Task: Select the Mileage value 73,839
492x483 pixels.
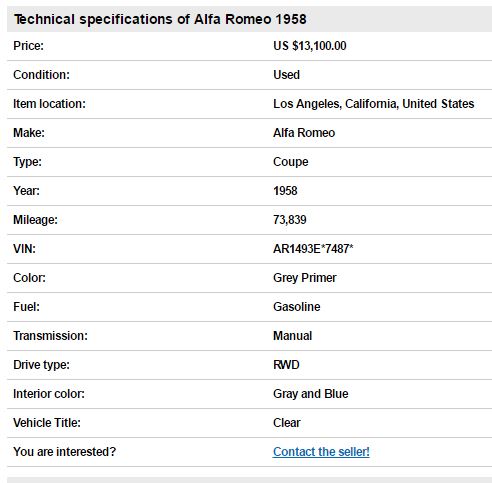Action: click(290, 220)
